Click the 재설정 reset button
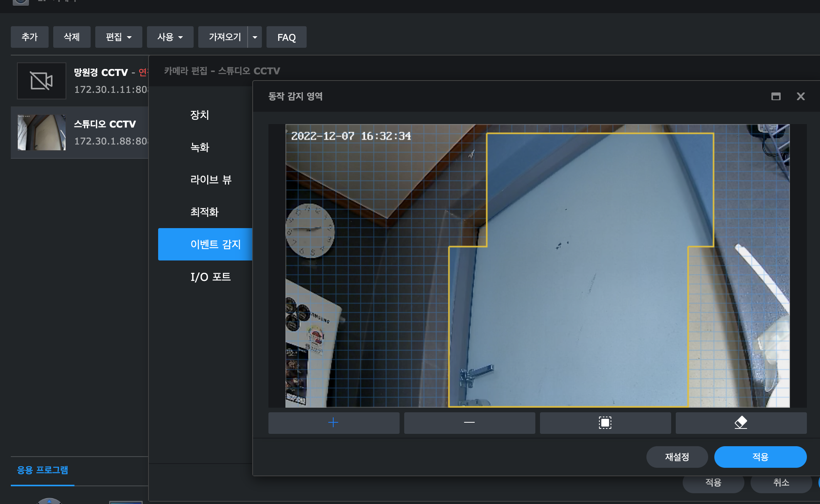 (x=677, y=457)
